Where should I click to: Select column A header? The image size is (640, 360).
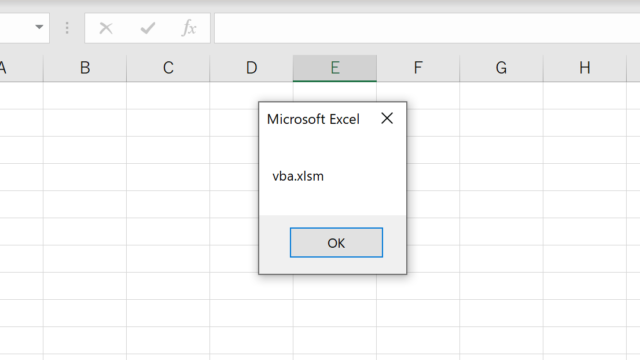21,68
